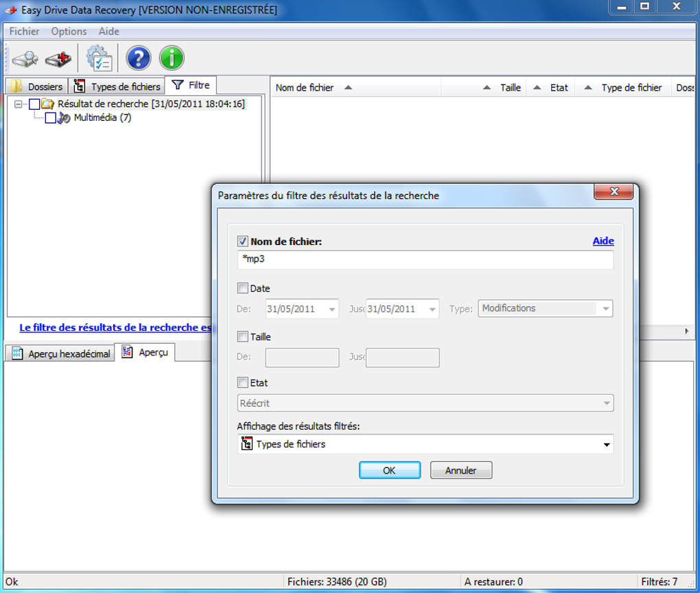Close the filter parameters dialog
This screenshot has height=593, width=700.
click(x=614, y=191)
